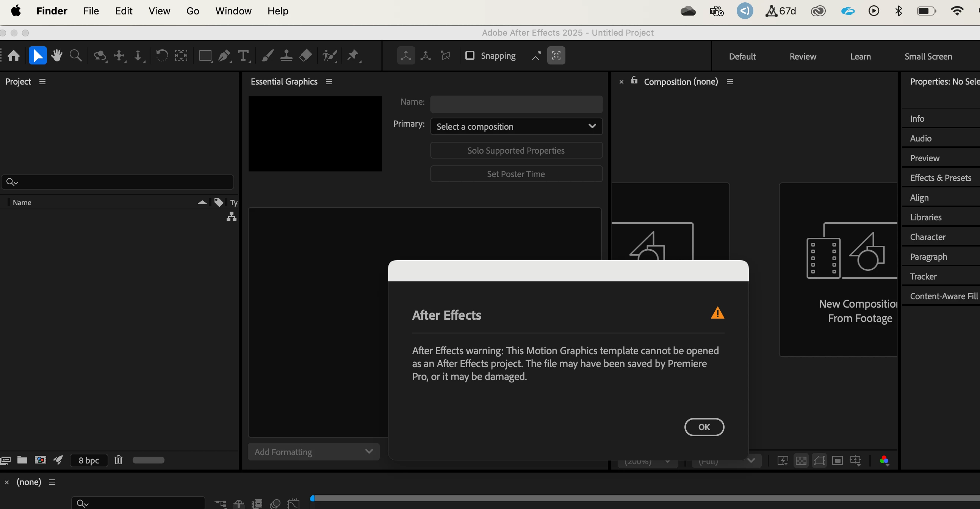Select the Hand tool
The height and width of the screenshot is (509, 980).
57,56
